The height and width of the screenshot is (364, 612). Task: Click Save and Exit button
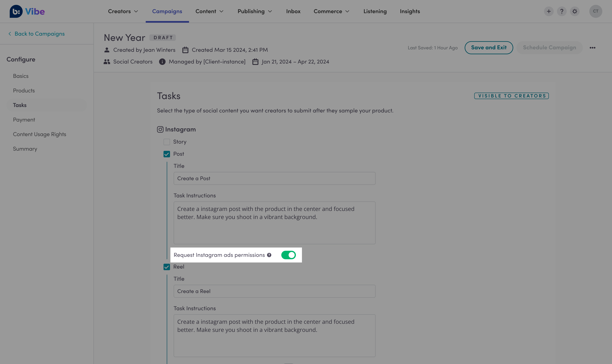click(x=489, y=48)
